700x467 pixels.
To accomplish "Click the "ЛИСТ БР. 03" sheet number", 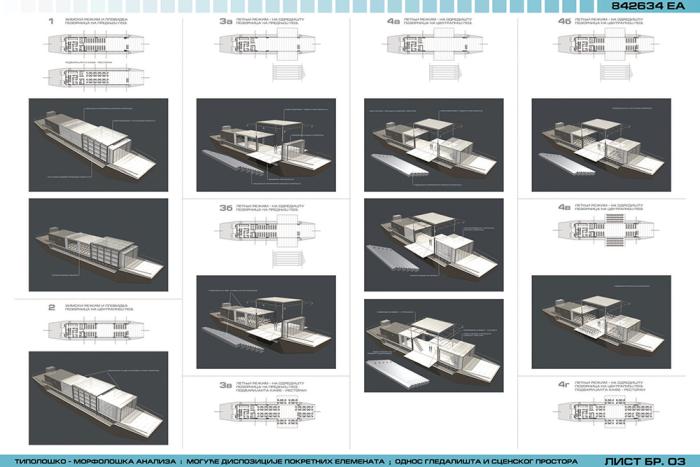I will [645, 461].
